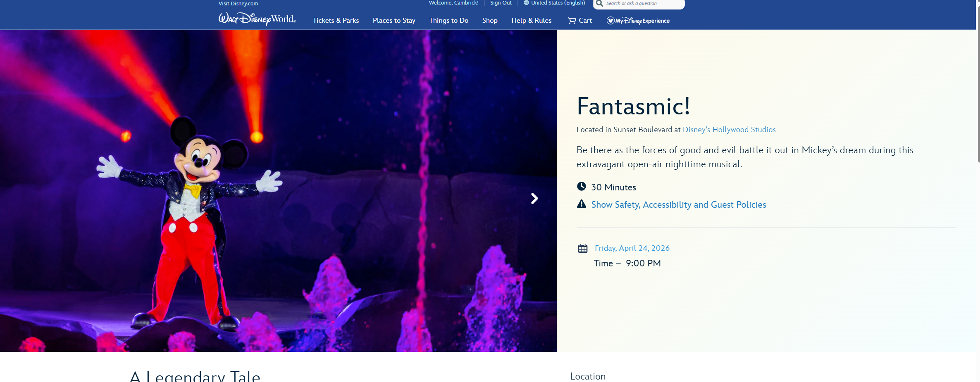Click the warning triangle safety icon
The width and height of the screenshot is (980, 382).
[581, 204]
